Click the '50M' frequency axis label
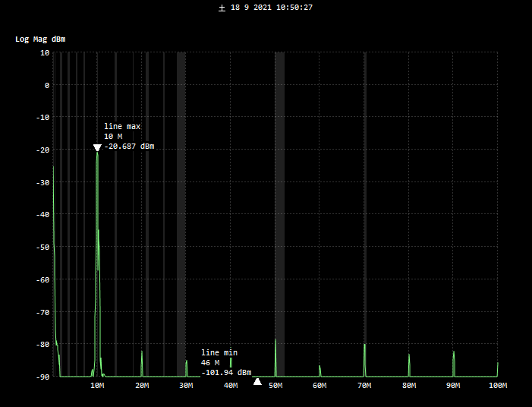Viewport: 532px width, 407px height. 275,386
